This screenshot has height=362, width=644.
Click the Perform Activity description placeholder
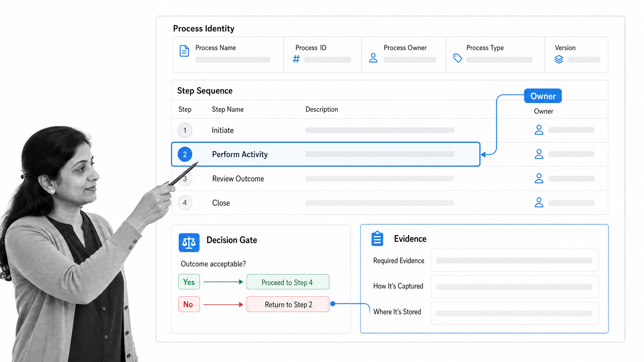[x=380, y=154]
